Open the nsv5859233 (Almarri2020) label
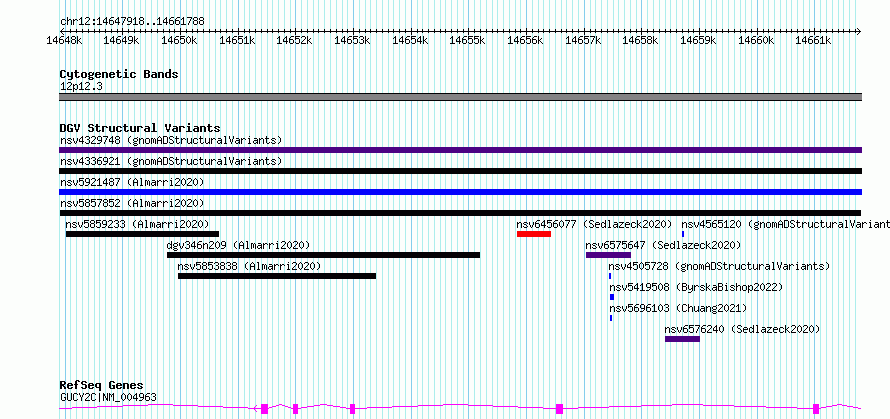The height and width of the screenshot is (419, 890). (137, 224)
